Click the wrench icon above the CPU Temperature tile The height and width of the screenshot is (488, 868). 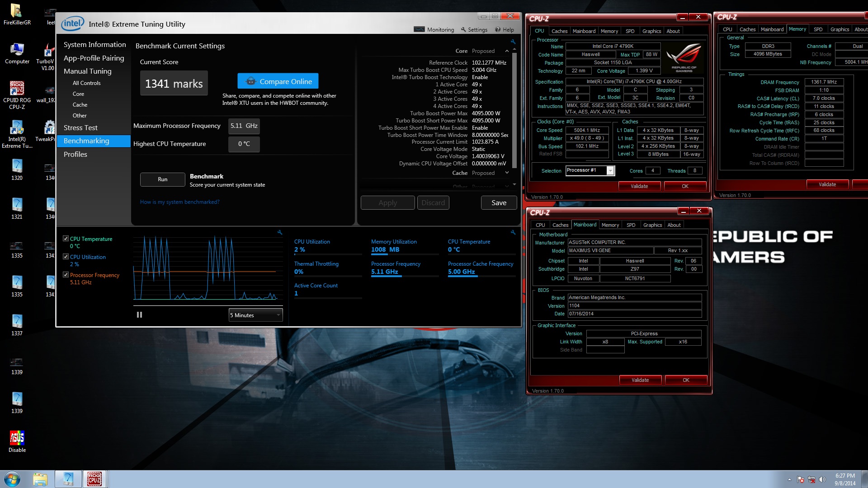click(513, 232)
